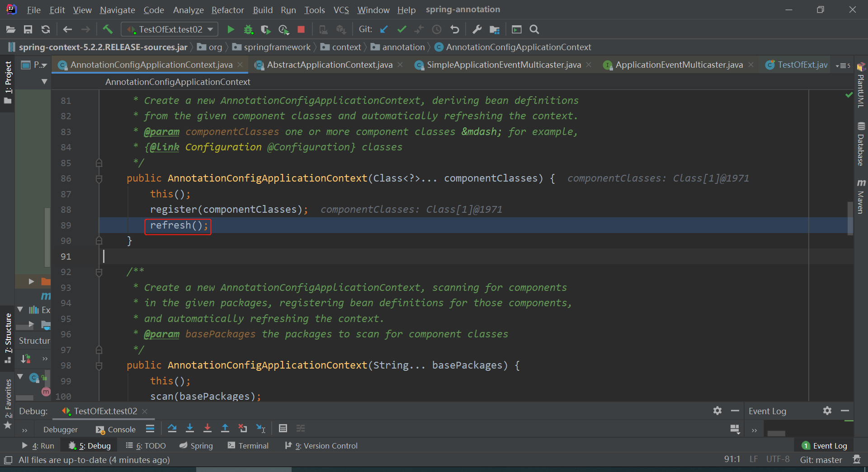The width and height of the screenshot is (868, 472).
Task: Collapse the External Libraries tree node
Action: (x=20, y=310)
